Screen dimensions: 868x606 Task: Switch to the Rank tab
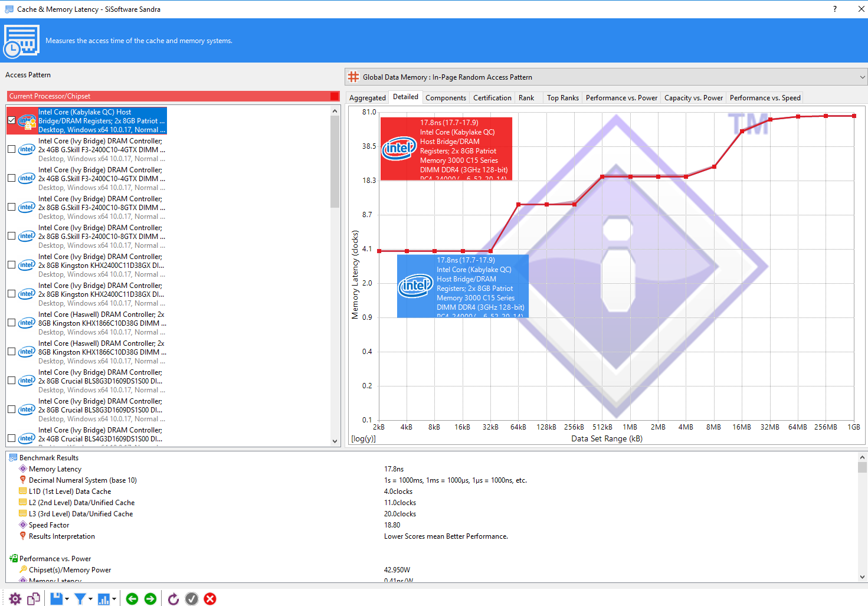click(x=526, y=98)
